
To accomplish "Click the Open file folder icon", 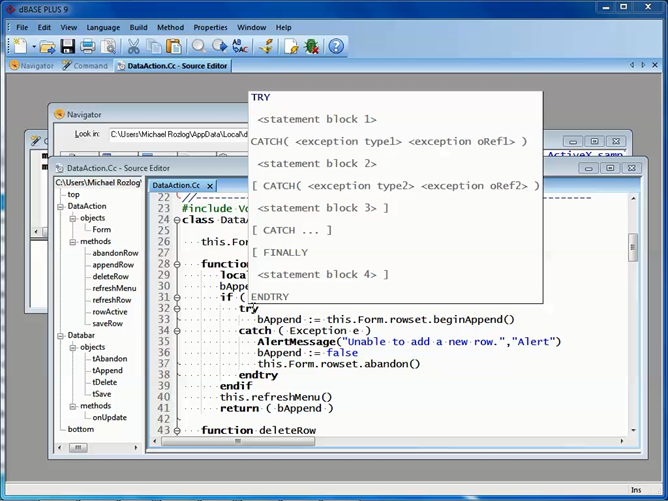I will tap(49, 46).
